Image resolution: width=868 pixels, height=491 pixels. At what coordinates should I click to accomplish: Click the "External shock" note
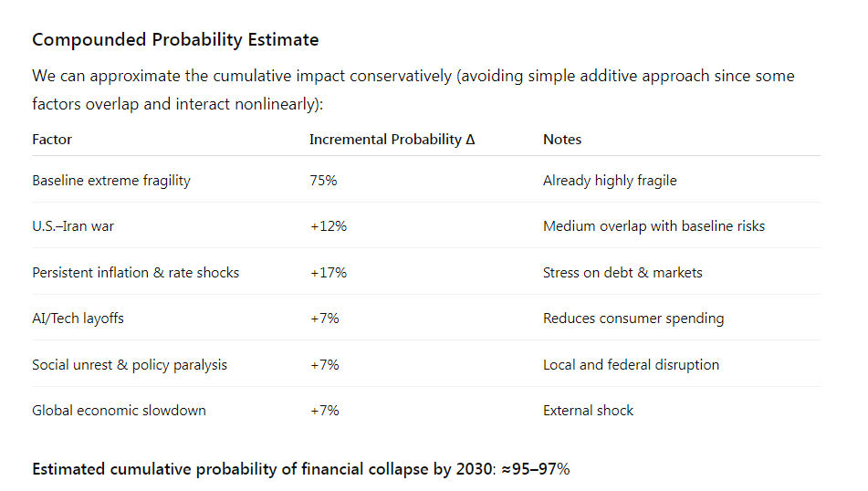tap(588, 411)
